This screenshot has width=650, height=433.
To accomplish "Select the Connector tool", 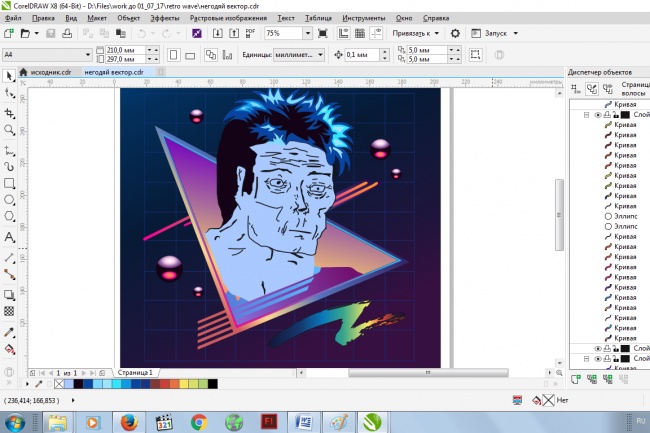I will coord(9,274).
